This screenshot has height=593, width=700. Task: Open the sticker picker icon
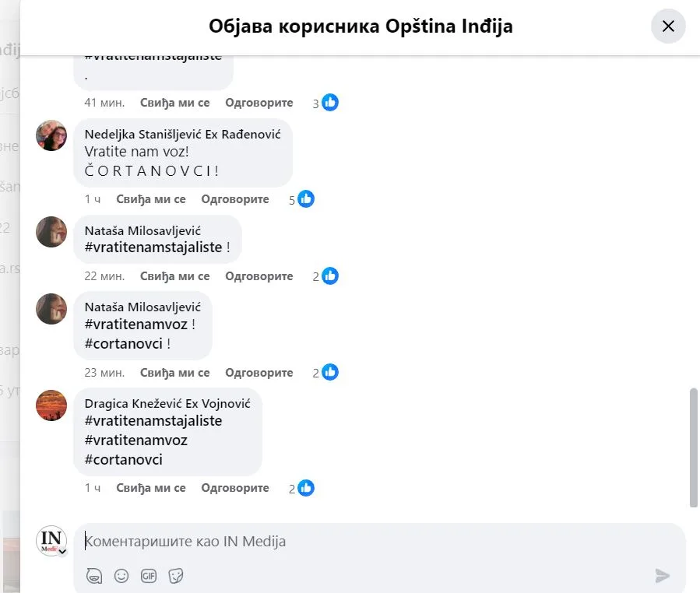point(176,576)
